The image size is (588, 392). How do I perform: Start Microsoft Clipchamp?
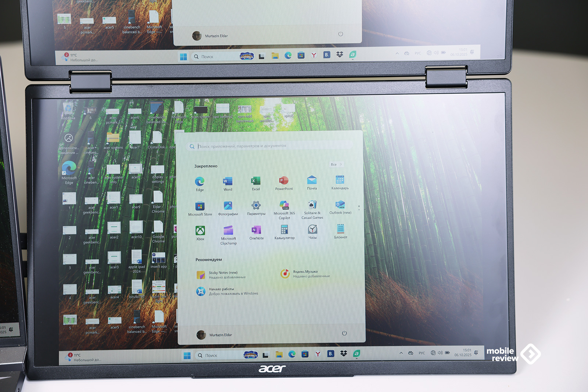(x=228, y=234)
